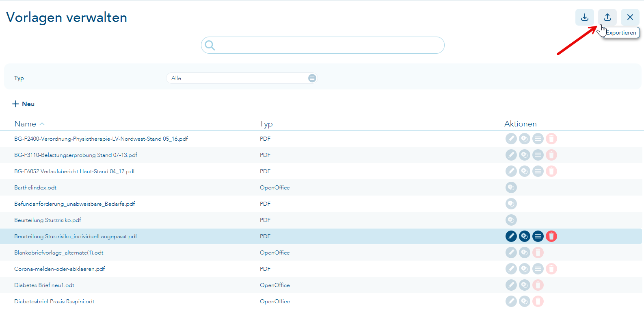Click into the template search field
The image size is (644, 309).
(323, 45)
